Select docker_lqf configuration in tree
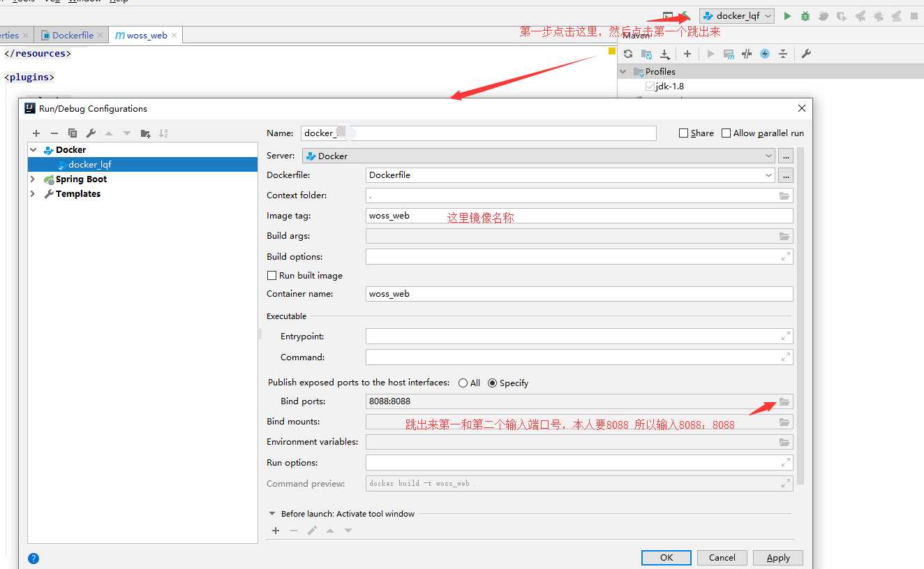Viewport: 924px width, 569px height. point(142,165)
